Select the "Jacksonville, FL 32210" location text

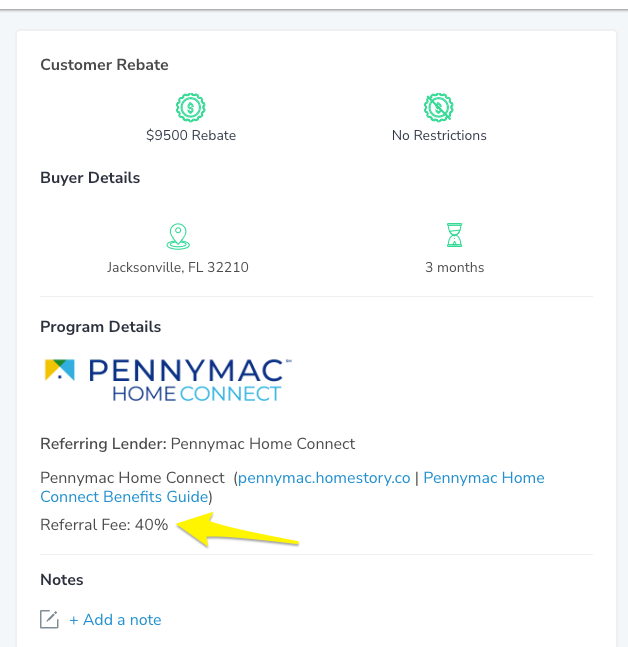click(178, 267)
